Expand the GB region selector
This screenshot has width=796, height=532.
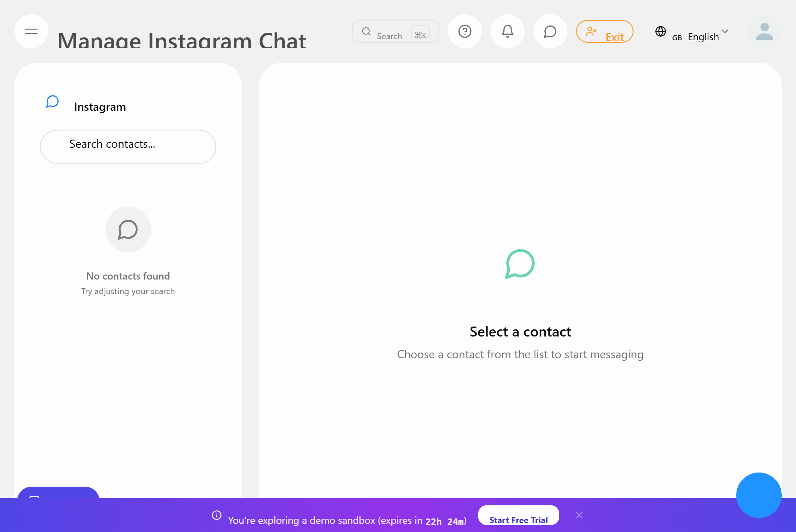(x=677, y=37)
